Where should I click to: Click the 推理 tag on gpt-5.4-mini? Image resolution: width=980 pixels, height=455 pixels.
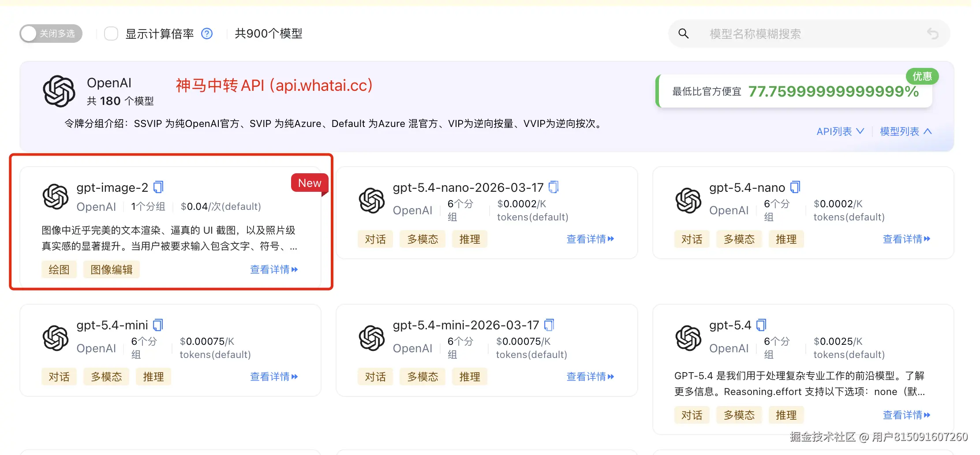pos(153,377)
